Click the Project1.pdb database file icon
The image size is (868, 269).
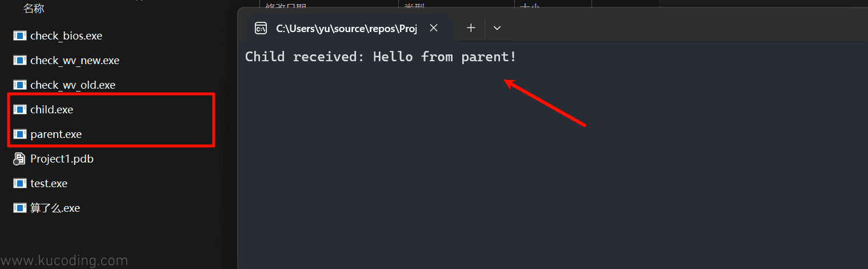pyautogui.click(x=20, y=159)
